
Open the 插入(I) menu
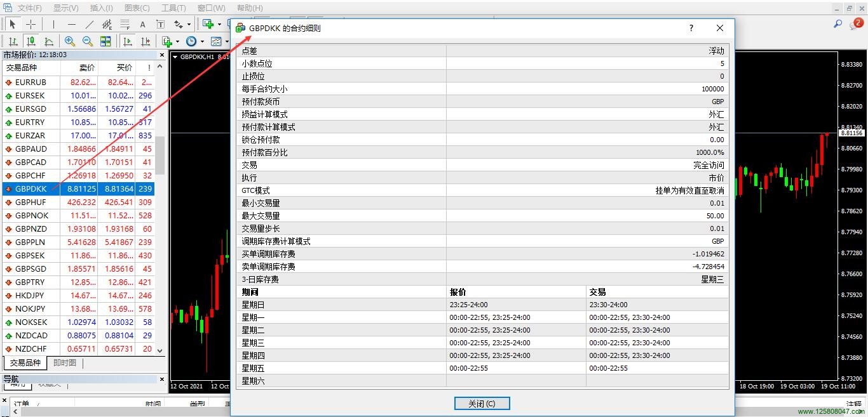click(102, 8)
